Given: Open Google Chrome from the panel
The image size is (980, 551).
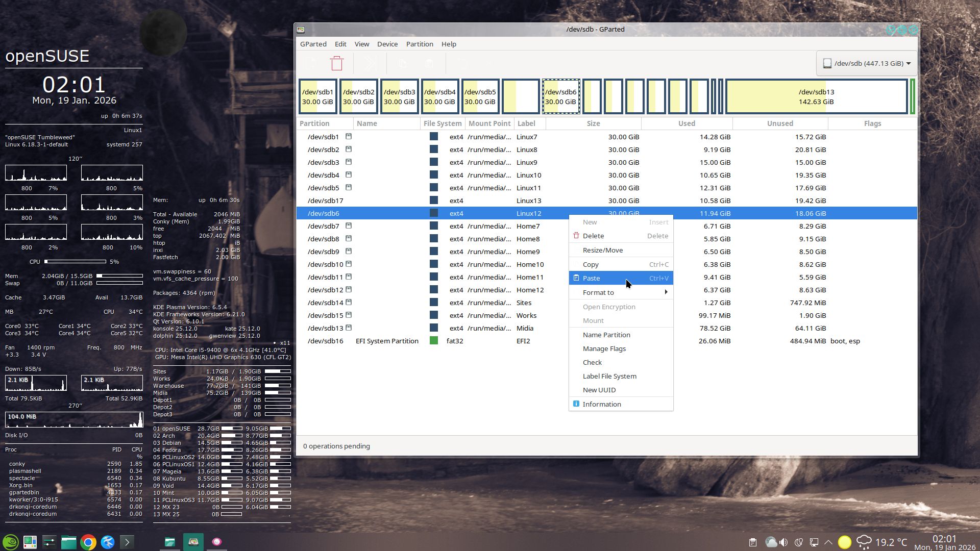Looking at the screenshot, I should click(88, 542).
